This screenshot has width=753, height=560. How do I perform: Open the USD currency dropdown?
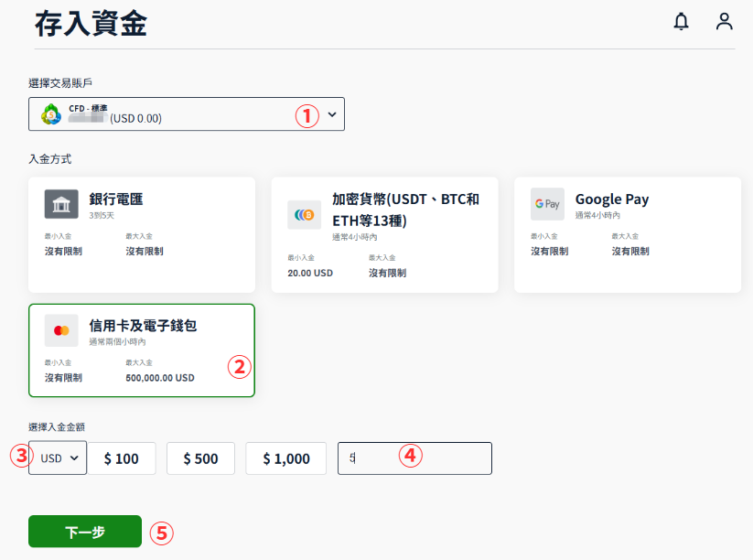pyautogui.click(x=57, y=458)
